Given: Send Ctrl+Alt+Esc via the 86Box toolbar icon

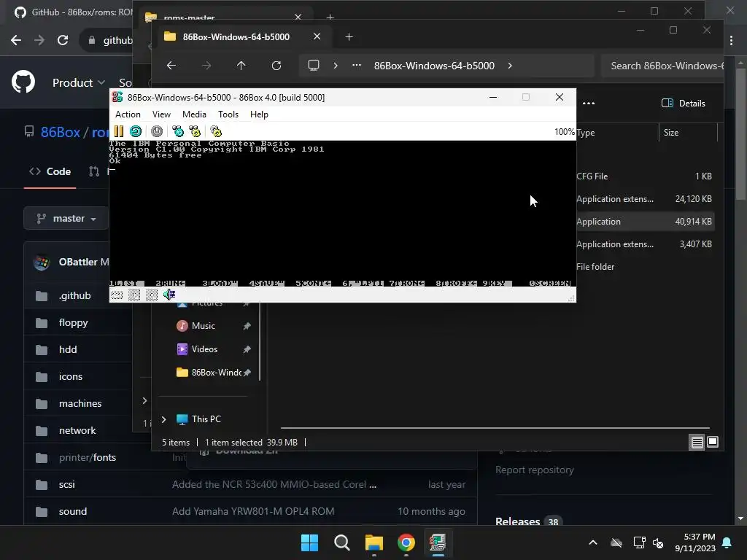Looking at the screenshot, I should point(195,131).
